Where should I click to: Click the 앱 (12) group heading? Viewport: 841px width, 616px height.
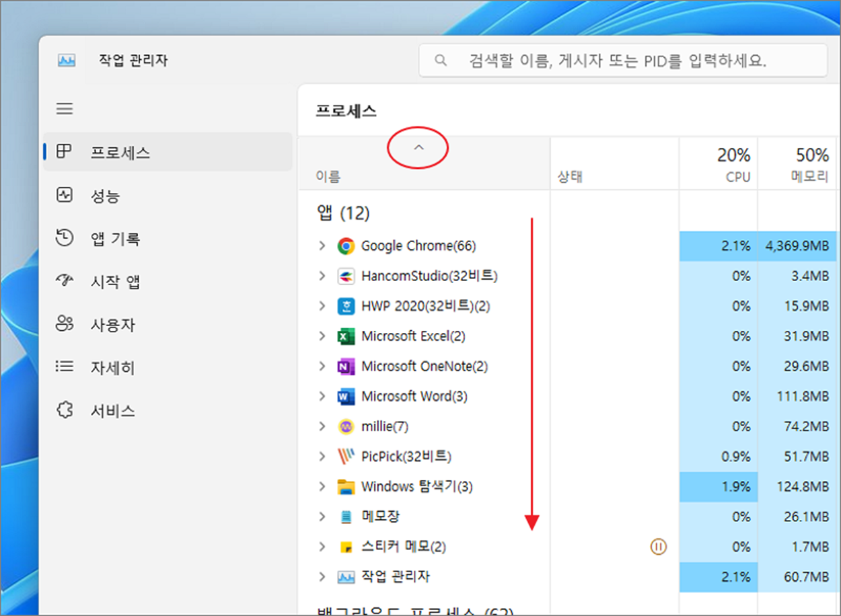coord(344,214)
